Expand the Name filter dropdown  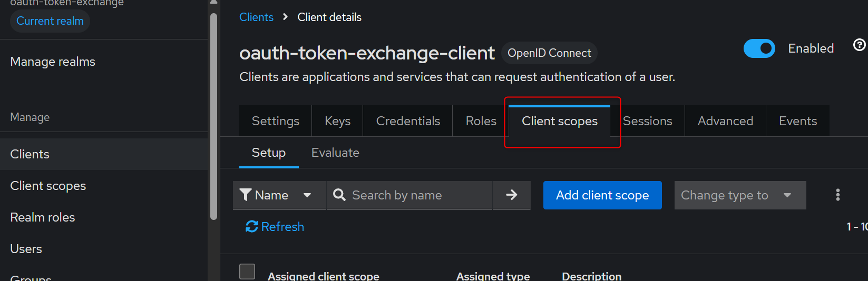[307, 195]
